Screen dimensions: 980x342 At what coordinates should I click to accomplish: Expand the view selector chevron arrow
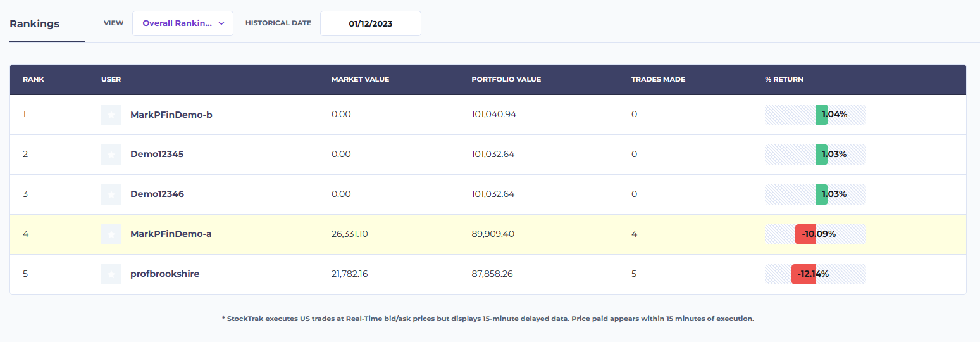click(221, 23)
